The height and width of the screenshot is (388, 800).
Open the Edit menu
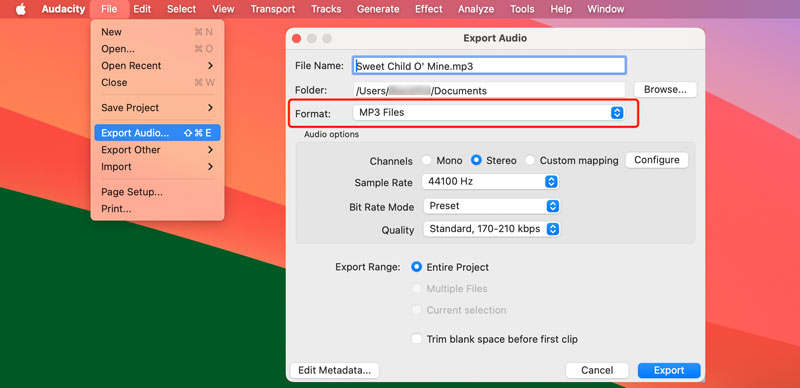coord(142,9)
